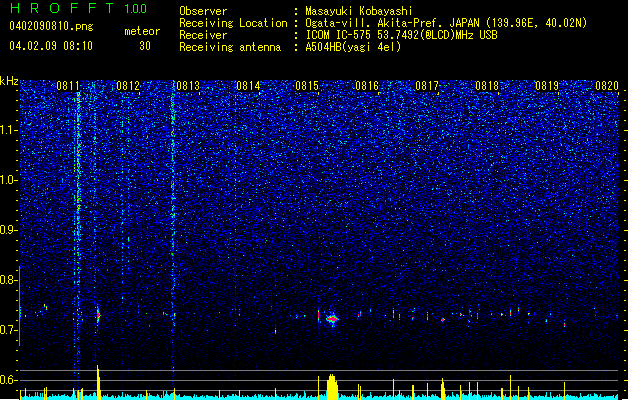Click the 0815 time marker
This screenshot has height=400, width=629.
pyautogui.click(x=307, y=86)
